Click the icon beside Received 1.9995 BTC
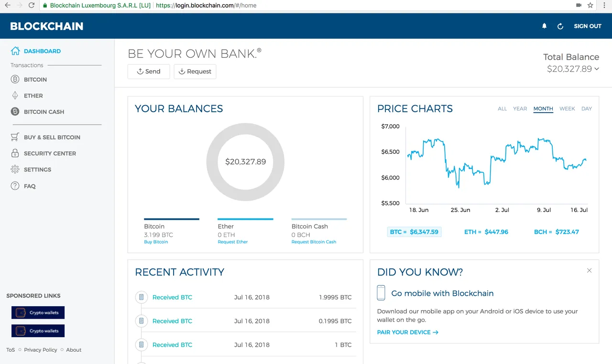 141,297
